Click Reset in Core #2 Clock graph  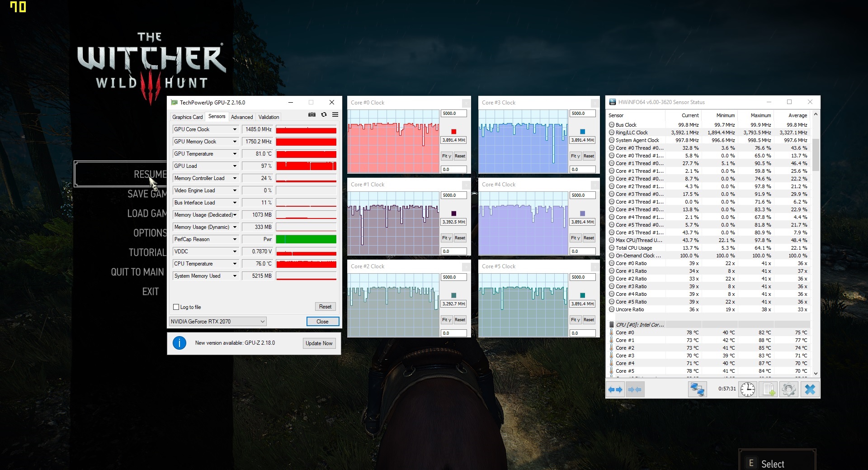click(460, 320)
